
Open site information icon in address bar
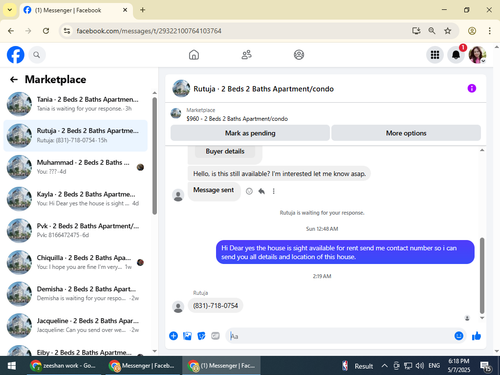[67, 31]
